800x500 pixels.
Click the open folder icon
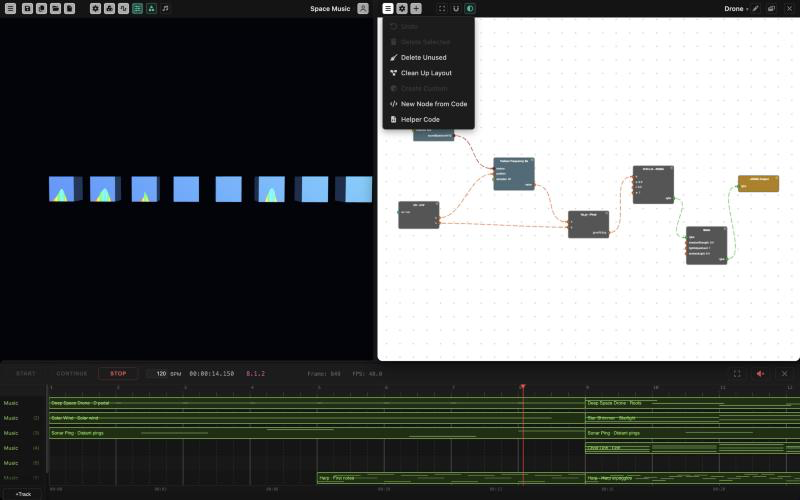pos(56,9)
